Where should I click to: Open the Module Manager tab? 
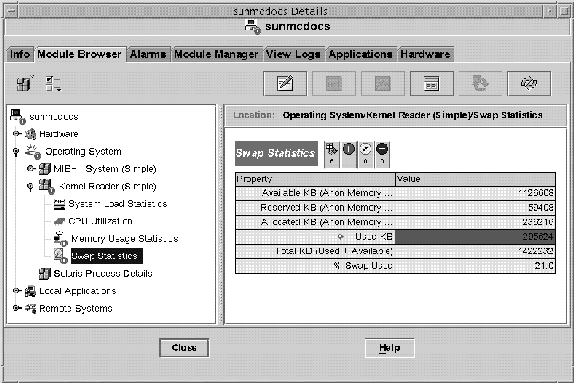216,54
